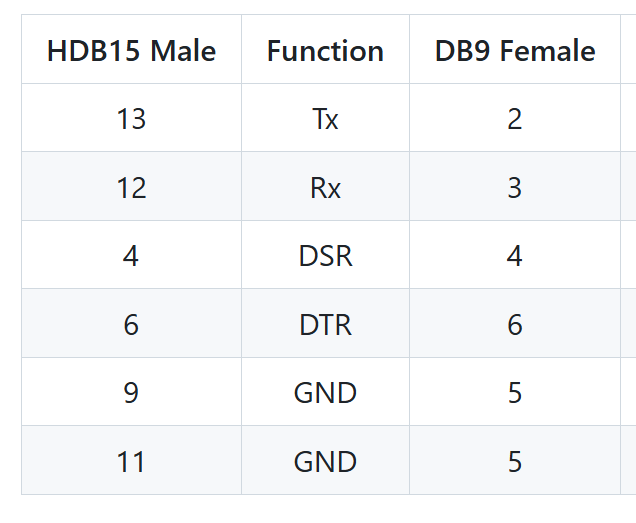Image resolution: width=636 pixels, height=523 pixels.
Task: Select the Function column header
Action: coord(325,51)
